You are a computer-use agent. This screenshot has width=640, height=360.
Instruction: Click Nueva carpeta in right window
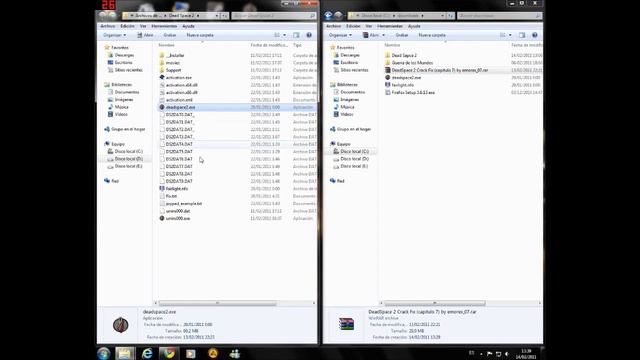click(x=432, y=35)
